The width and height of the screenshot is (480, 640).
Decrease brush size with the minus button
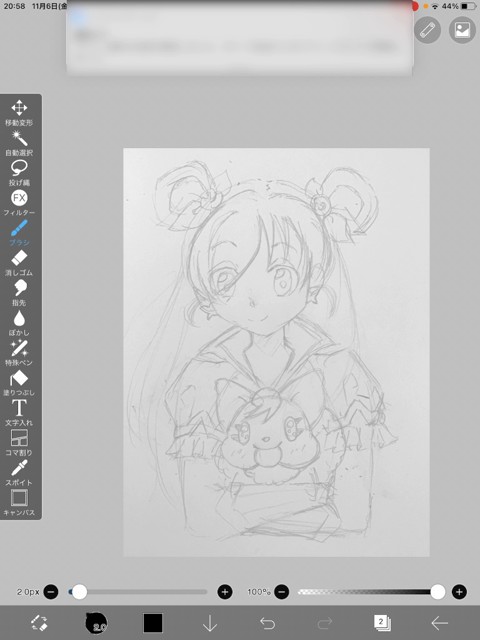point(51,591)
